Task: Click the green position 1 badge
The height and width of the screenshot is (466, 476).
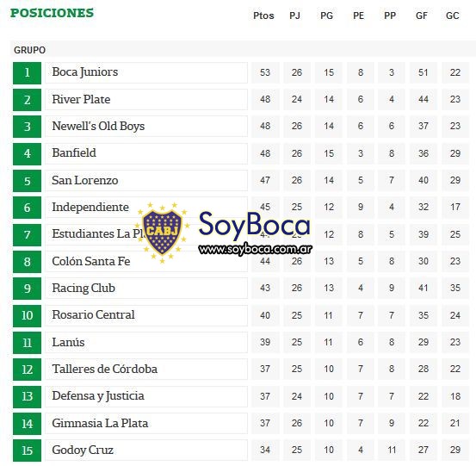Action: coord(27,73)
